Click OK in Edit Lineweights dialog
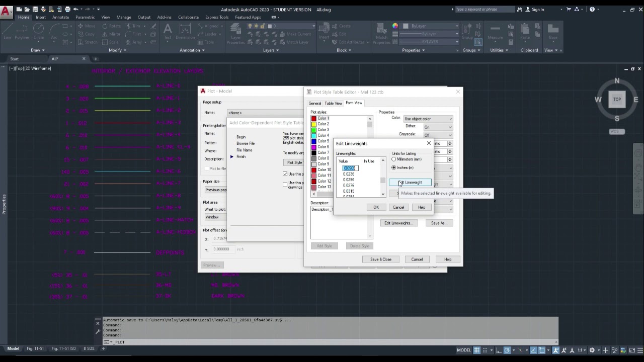Image resolution: width=644 pixels, height=362 pixels. (x=376, y=207)
